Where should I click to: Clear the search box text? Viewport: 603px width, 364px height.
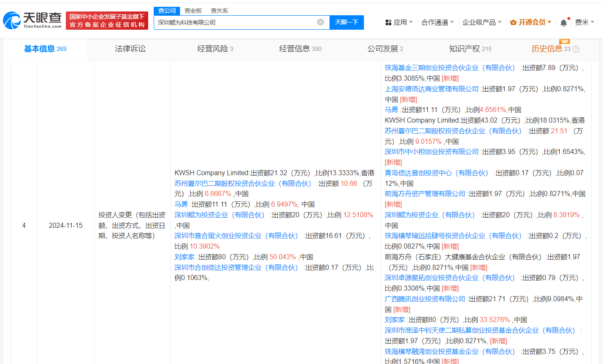pyautogui.click(x=321, y=22)
